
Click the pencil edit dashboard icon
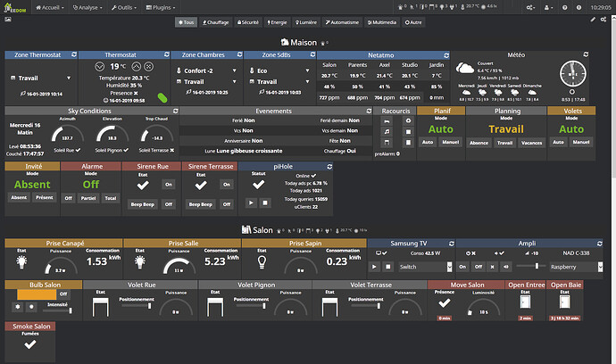pos(593,20)
